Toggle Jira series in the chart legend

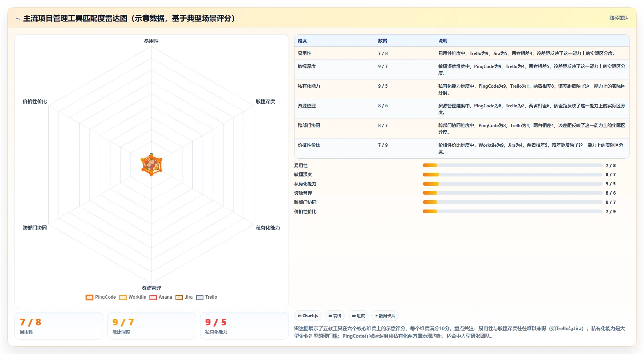[x=184, y=297]
